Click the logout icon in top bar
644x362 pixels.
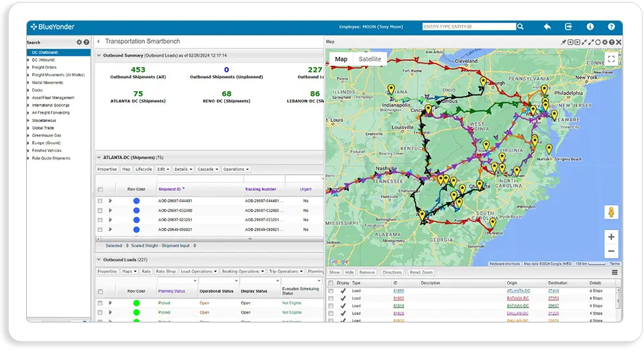[x=568, y=27]
